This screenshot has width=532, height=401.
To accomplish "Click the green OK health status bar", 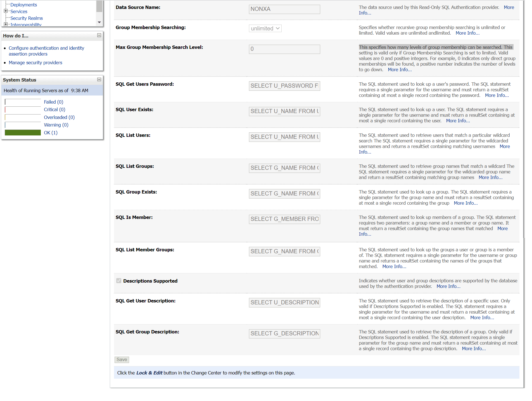I will click(23, 132).
